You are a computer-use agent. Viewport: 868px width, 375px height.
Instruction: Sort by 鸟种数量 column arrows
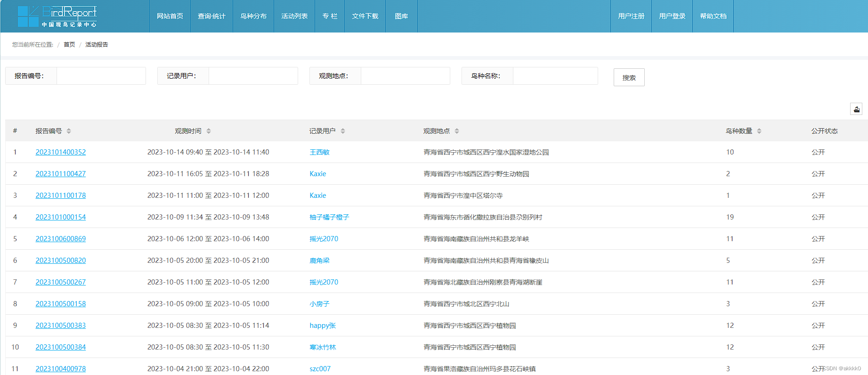pyautogui.click(x=759, y=131)
